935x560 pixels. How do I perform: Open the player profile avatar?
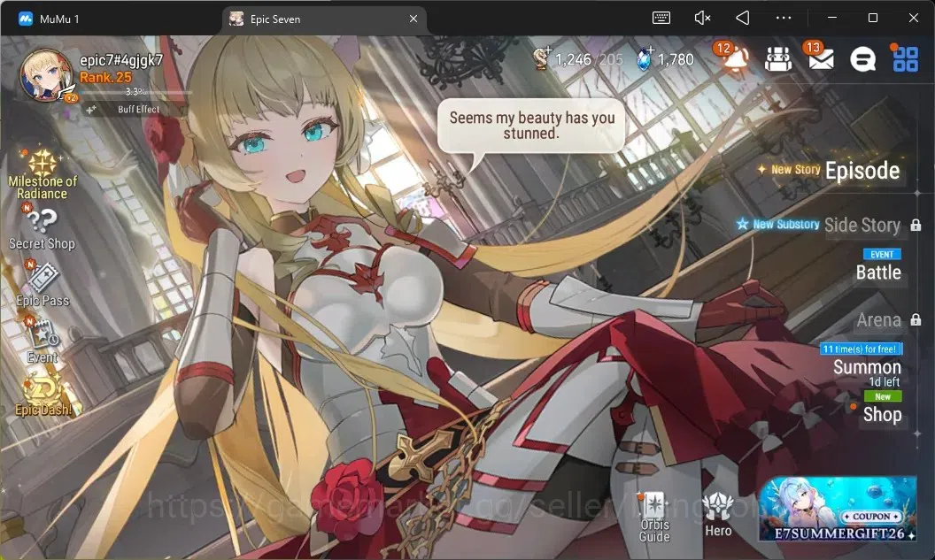click(47, 76)
